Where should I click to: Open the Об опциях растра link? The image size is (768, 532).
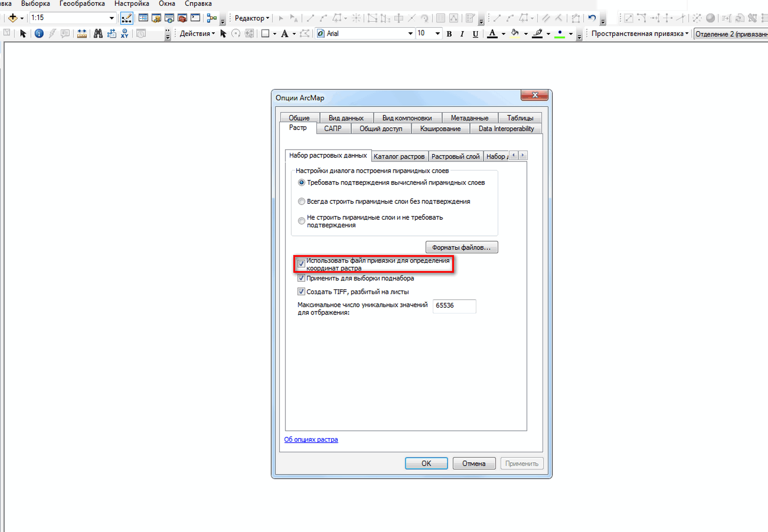[311, 439]
